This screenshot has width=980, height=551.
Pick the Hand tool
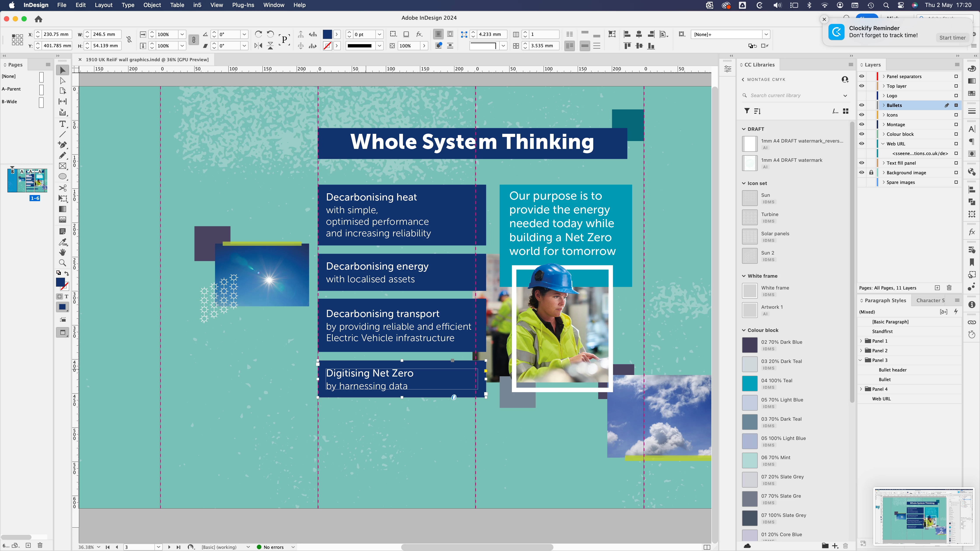coord(62,252)
